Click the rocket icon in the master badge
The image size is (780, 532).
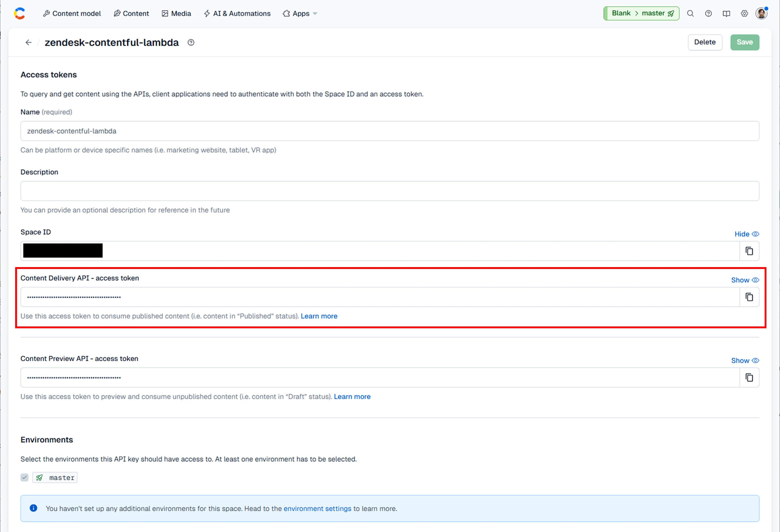39,477
